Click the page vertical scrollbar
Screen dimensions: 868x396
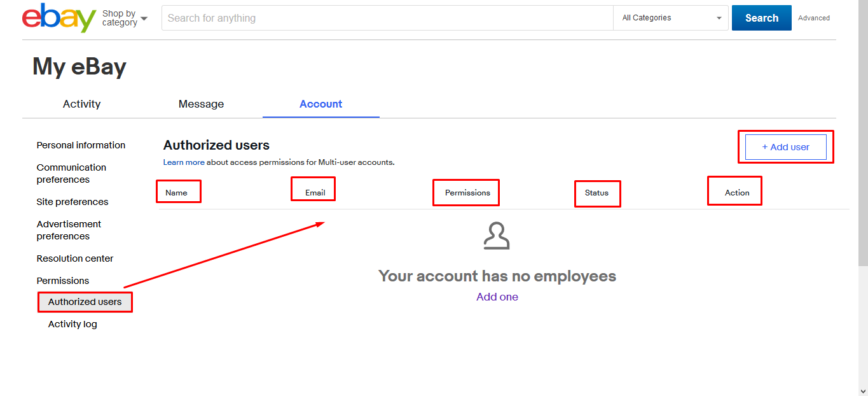point(863,132)
